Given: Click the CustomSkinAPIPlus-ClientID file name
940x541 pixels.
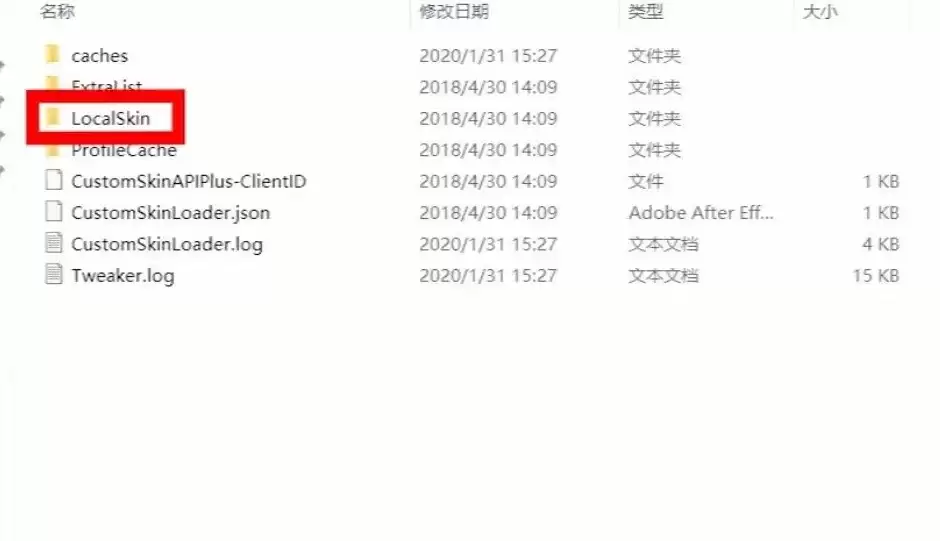Looking at the screenshot, I should [x=189, y=181].
